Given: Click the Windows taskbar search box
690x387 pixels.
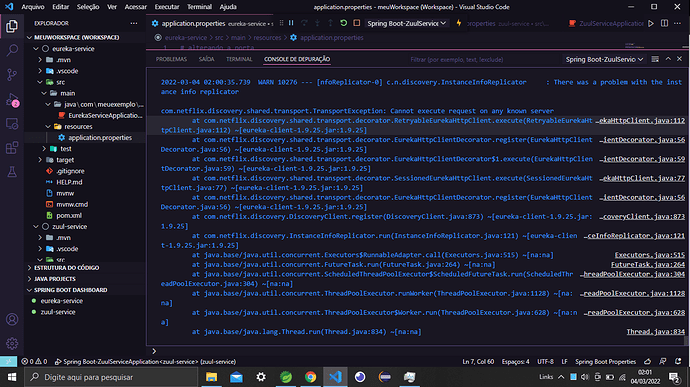Looking at the screenshot, I should pyautogui.click(x=111, y=377).
